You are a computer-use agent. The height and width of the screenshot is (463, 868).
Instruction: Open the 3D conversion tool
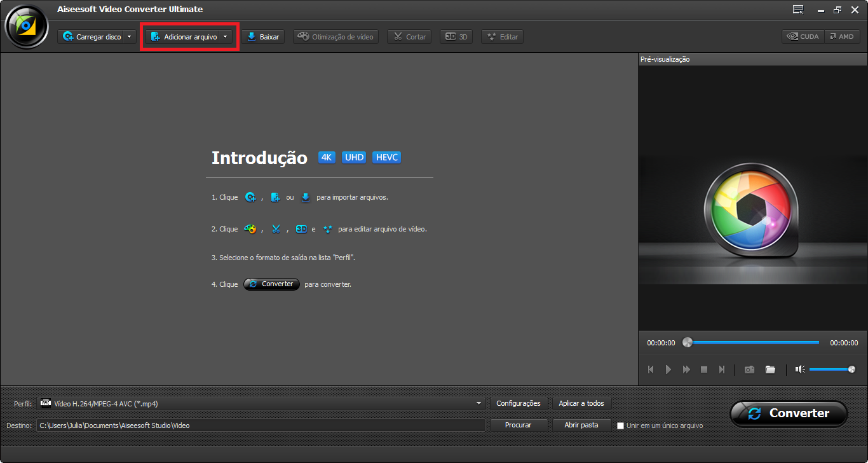pos(456,36)
